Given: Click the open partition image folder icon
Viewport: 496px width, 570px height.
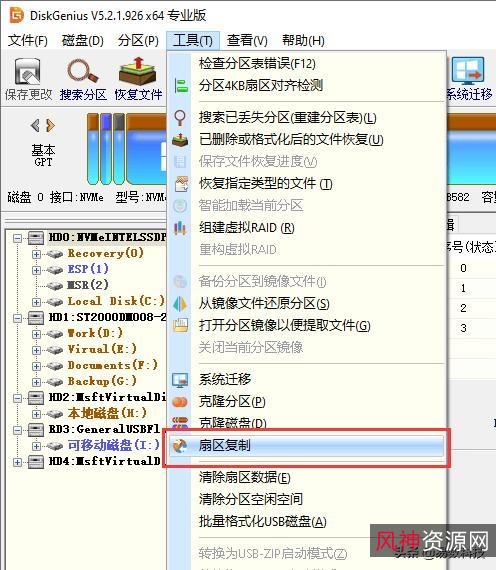Looking at the screenshot, I should pos(181,325).
